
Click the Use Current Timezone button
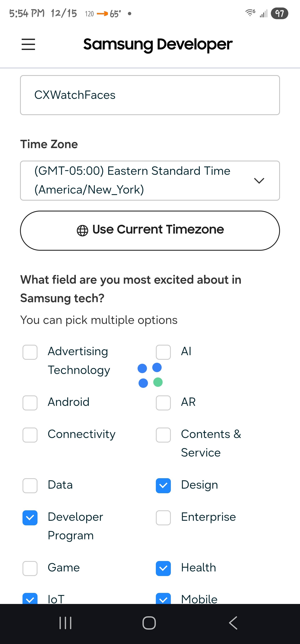pos(150,230)
